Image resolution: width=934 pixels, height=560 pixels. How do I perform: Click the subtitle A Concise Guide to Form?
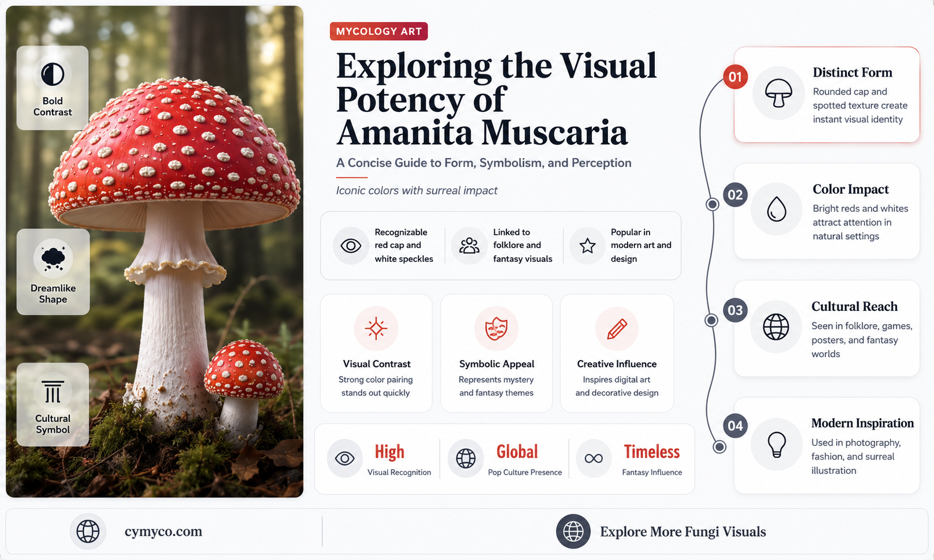tap(483, 163)
